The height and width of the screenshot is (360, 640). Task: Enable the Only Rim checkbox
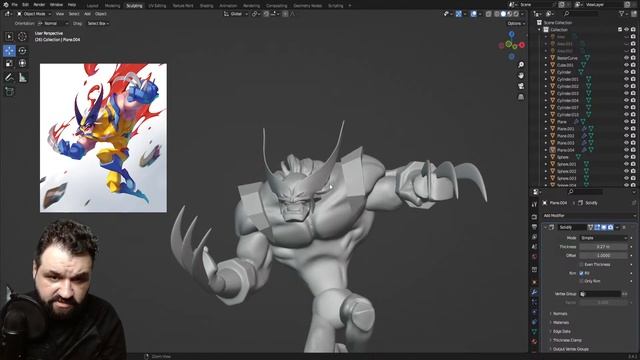[582, 281]
